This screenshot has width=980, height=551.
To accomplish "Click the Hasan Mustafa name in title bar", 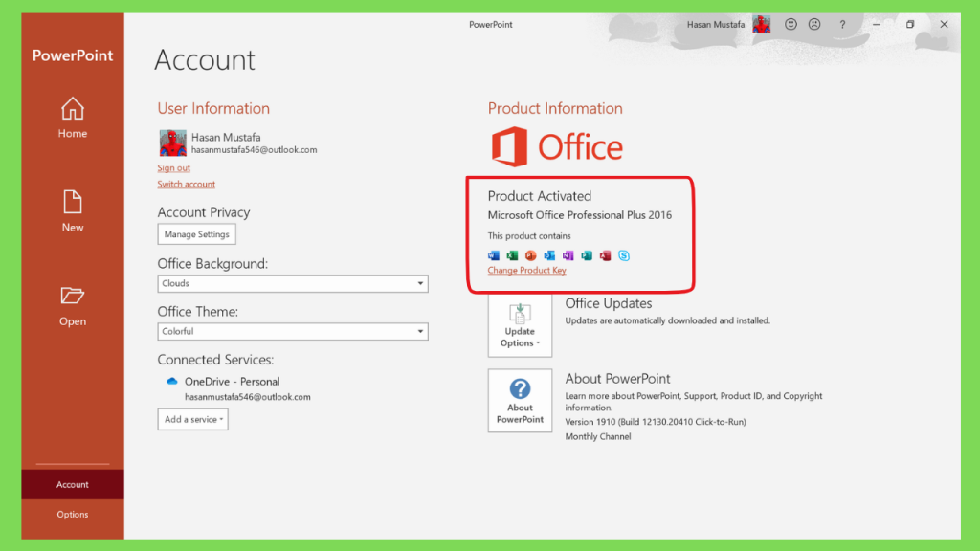I will click(716, 24).
